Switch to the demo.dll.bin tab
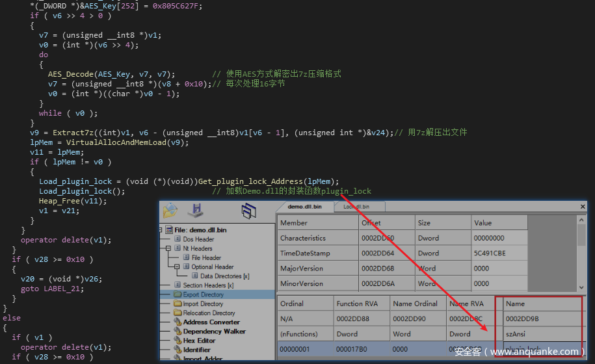This screenshot has width=595, height=364. 304,207
